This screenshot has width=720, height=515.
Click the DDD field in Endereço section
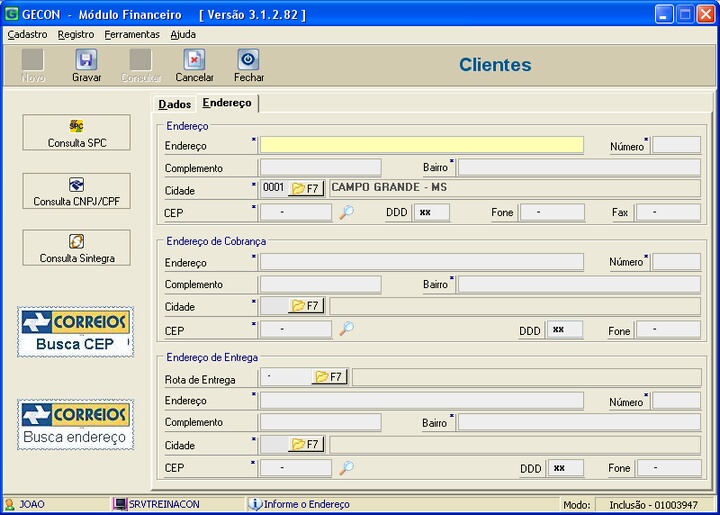[x=432, y=213]
